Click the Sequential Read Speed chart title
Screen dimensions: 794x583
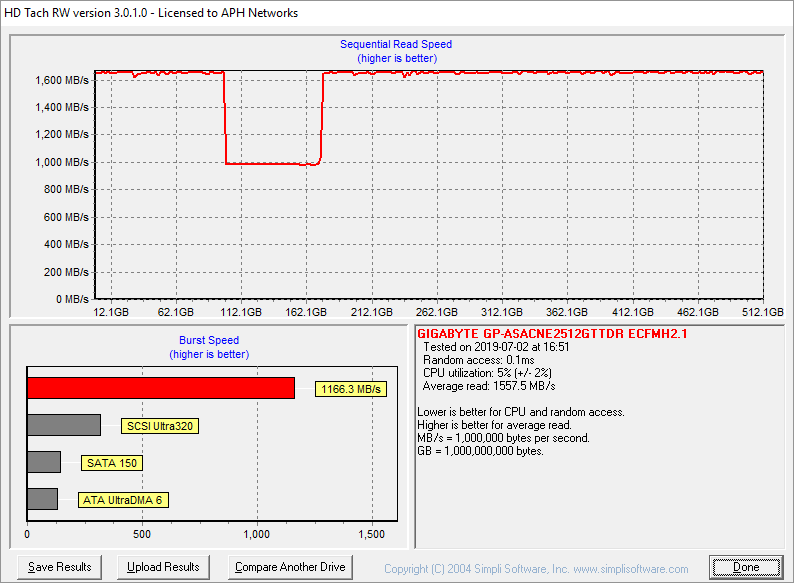click(395, 44)
